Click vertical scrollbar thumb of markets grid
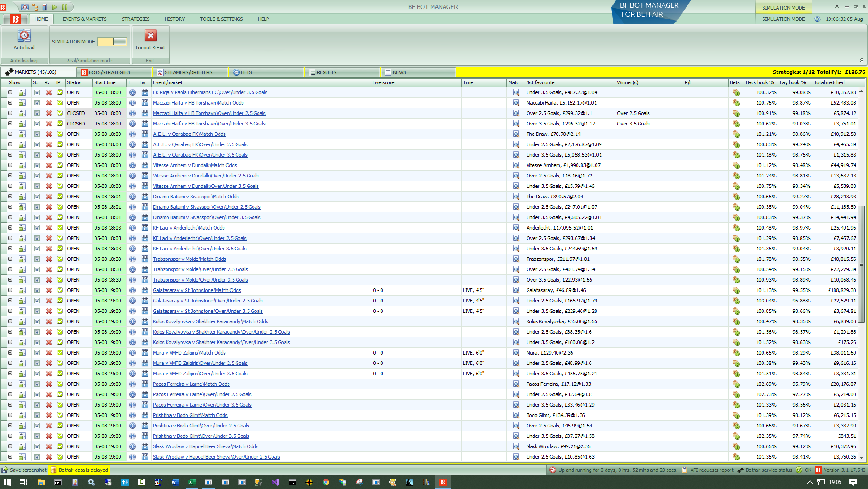This screenshot has width=868, height=489. point(861,264)
